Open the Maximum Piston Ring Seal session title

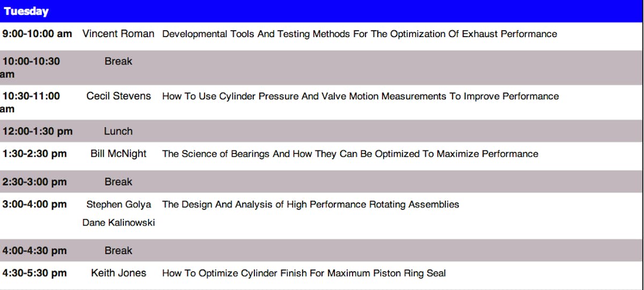304,273
